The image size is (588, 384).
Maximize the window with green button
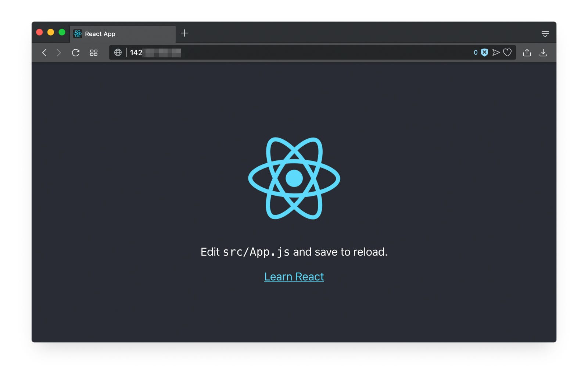click(x=62, y=32)
